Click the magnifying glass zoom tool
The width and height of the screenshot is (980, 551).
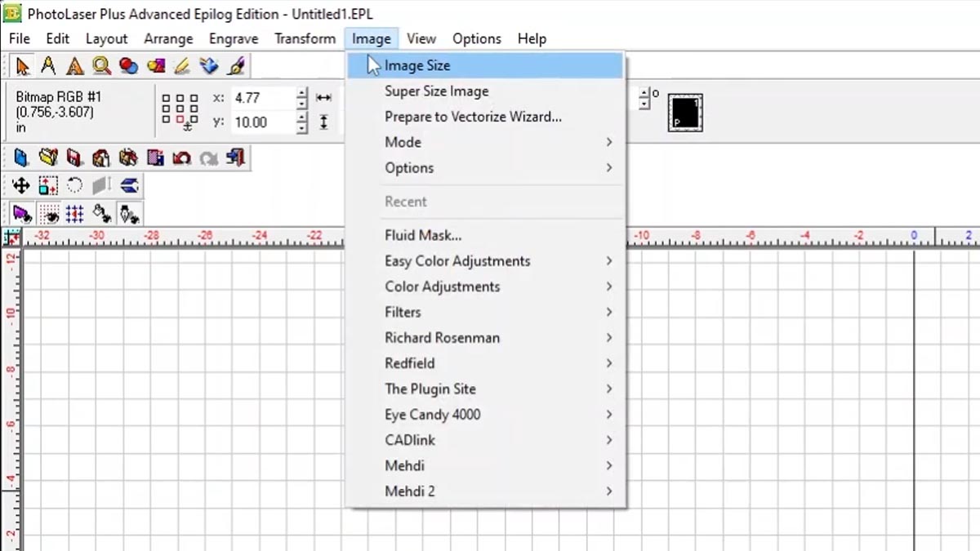pyautogui.click(x=101, y=66)
